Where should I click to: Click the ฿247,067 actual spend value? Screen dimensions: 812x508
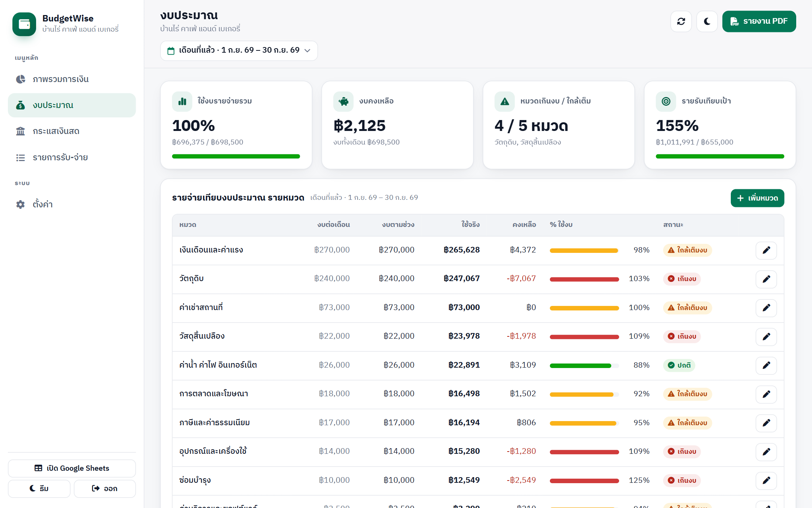coord(462,278)
